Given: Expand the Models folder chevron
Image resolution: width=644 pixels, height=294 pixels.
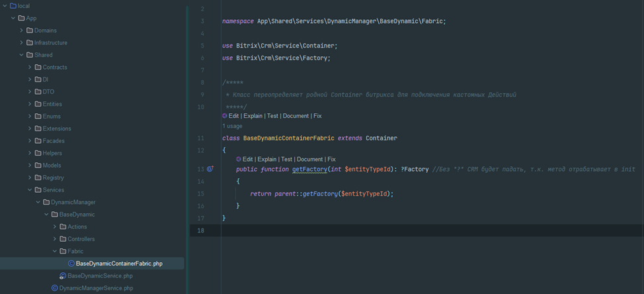Looking at the screenshot, I should coord(30,166).
